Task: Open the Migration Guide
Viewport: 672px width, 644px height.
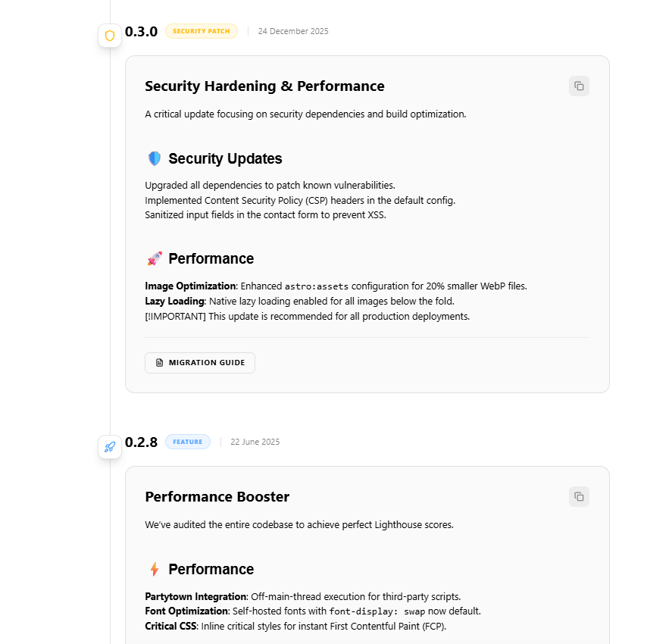Action: (200, 363)
